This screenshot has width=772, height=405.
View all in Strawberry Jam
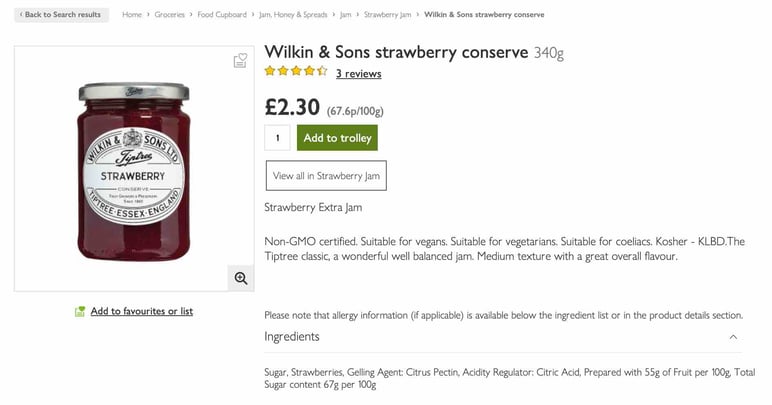[326, 176]
